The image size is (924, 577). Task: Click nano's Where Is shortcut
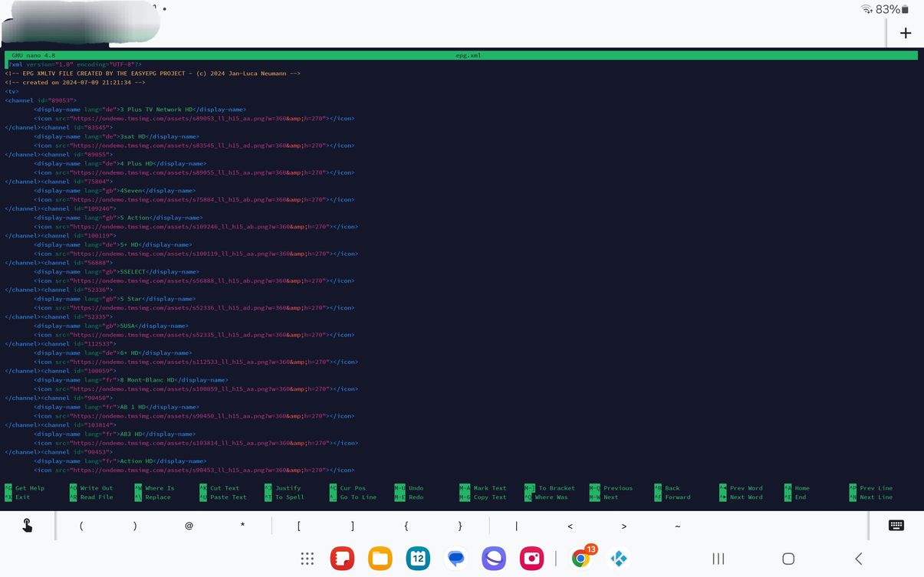tap(154, 488)
